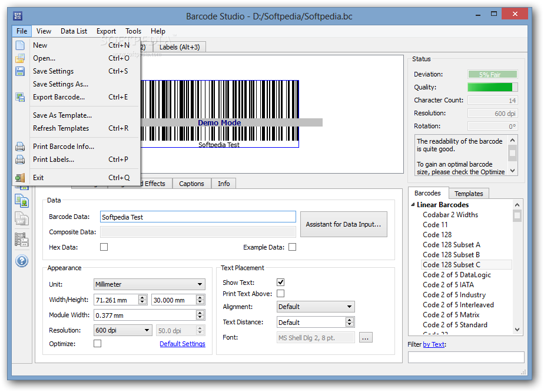
Task: Open the Help menu
Action: [x=158, y=31]
